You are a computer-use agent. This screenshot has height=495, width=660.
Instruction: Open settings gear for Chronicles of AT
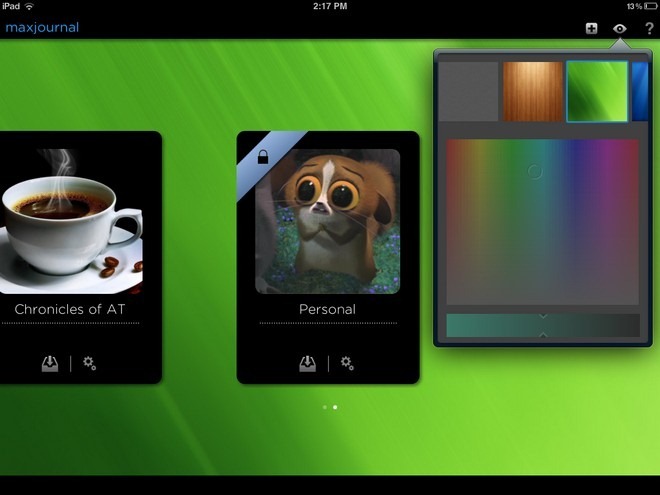pyautogui.click(x=89, y=363)
